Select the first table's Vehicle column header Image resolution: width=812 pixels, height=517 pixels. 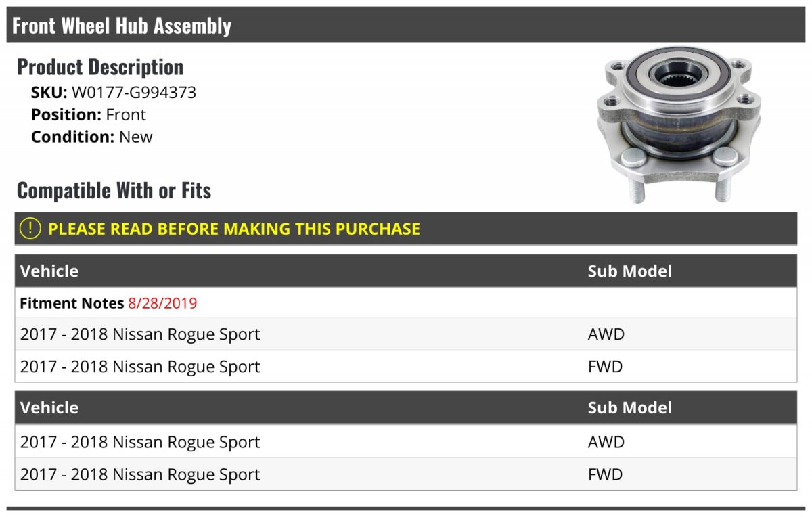click(x=49, y=271)
